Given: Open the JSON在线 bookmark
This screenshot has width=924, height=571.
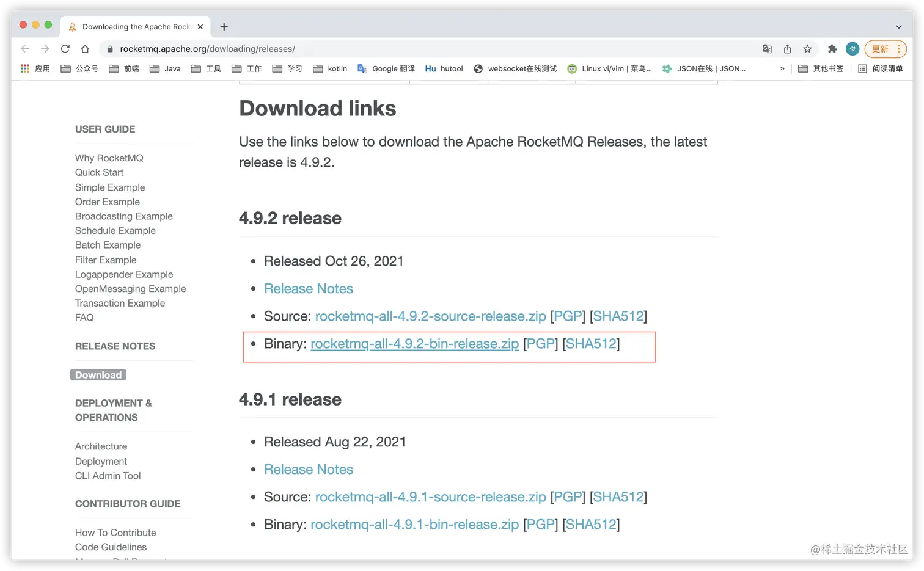Looking at the screenshot, I should point(704,68).
